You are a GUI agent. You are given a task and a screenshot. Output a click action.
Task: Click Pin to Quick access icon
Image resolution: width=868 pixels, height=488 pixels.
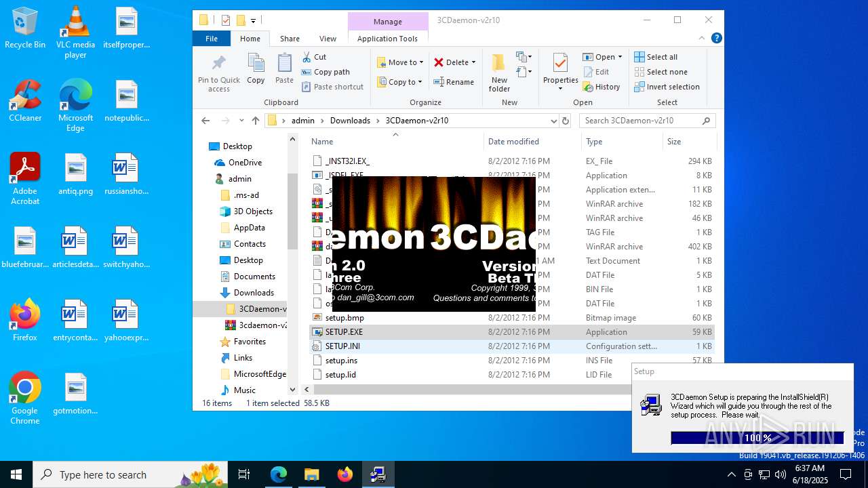[218, 73]
